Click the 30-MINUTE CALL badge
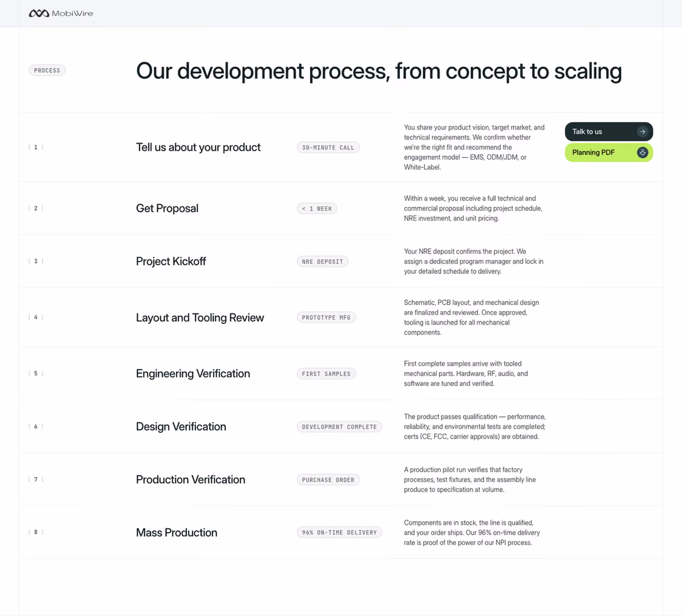The height and width of the screenshot is (616, 682). tap(328, 148)
